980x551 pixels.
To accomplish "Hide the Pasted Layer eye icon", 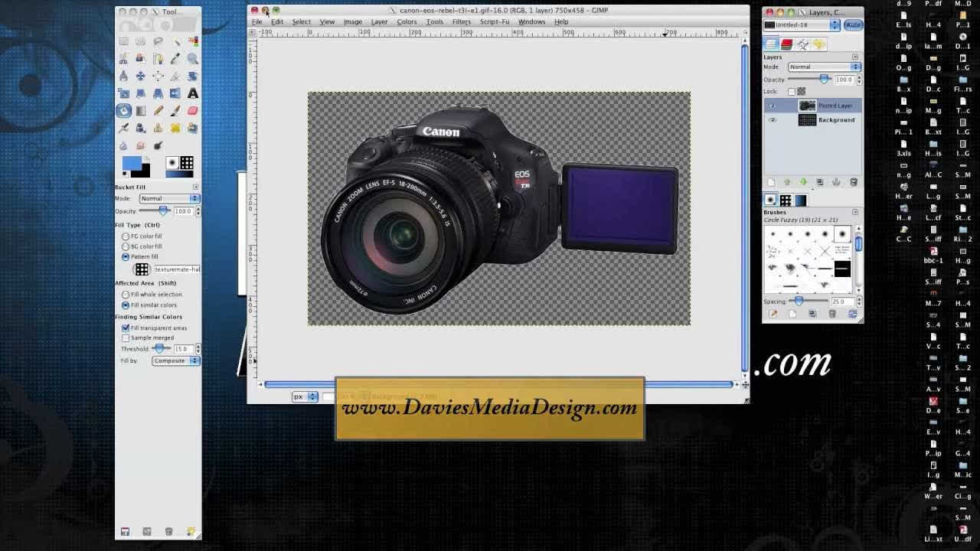I will click(x=772, y=106).
